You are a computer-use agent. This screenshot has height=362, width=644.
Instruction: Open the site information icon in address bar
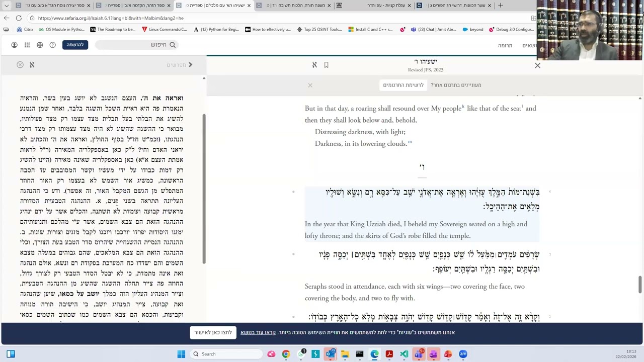32,18
